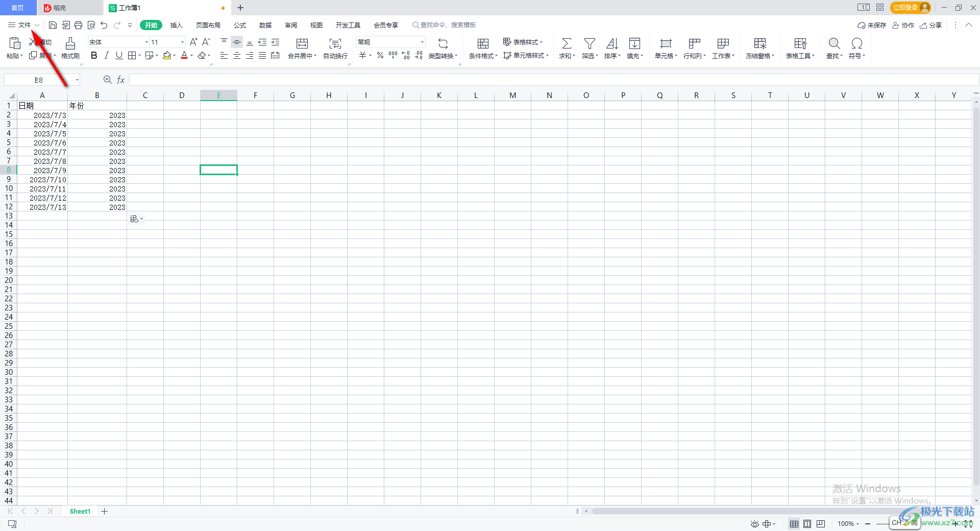Decrease font size with A- icon

pyautogui.click(x=206, y=42)
